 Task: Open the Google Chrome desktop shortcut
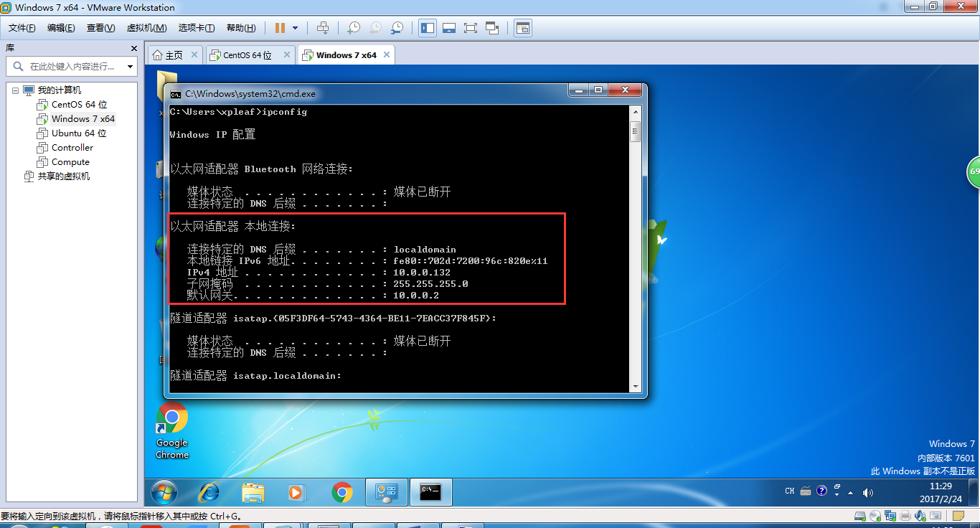tap(172, 430)
